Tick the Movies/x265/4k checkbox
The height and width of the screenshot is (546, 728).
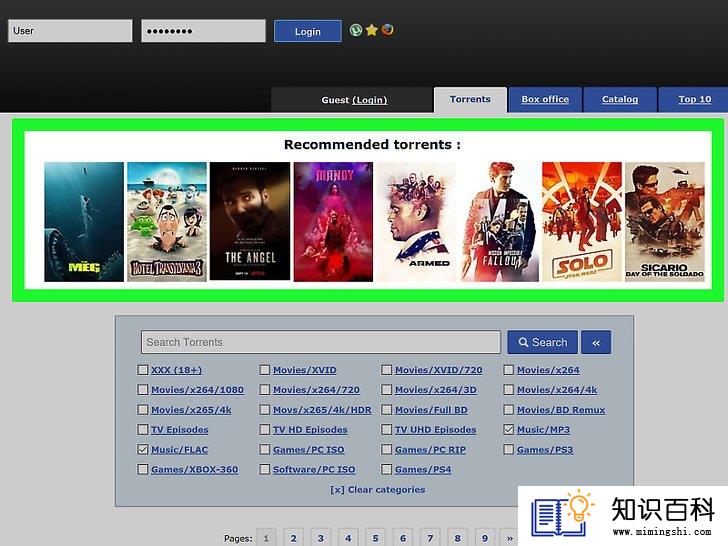pos(143,410)
